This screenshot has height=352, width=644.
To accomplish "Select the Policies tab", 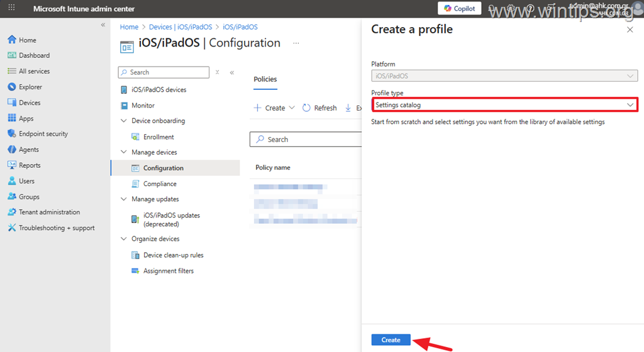I will [265, 79].
